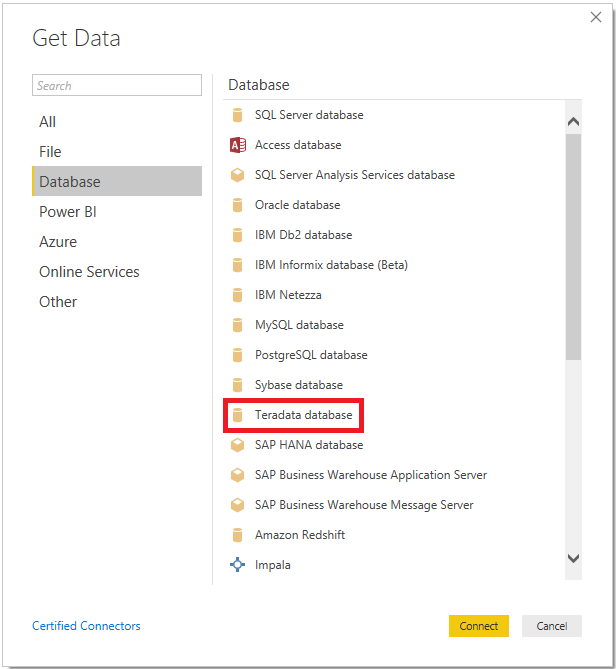616x669 pixels.
Task: Select the 'Sybase database' text
Action: coord(299,385)
